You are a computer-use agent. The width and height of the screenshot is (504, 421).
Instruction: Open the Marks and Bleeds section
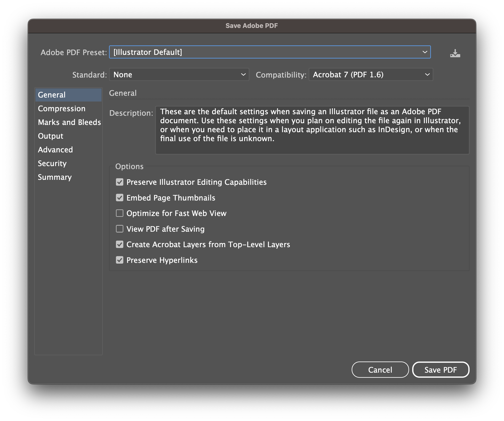pyautogui.click(x=69, y=122)
